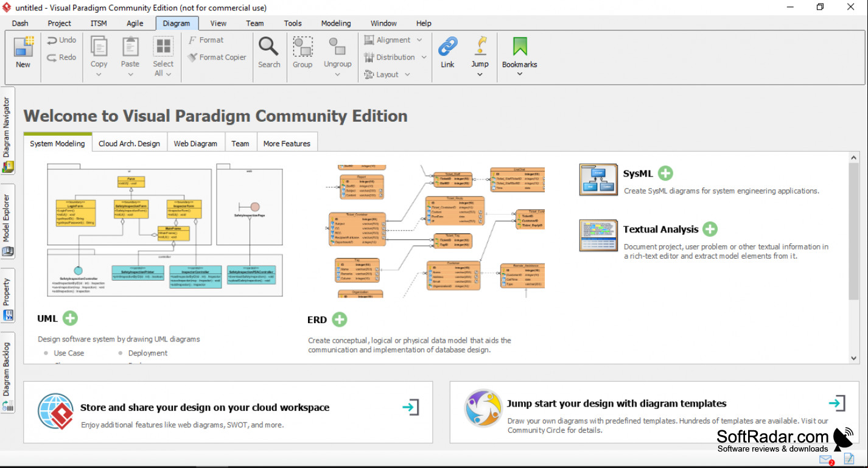Expand the Bookmarks dropdown arrow

[520, 74]
